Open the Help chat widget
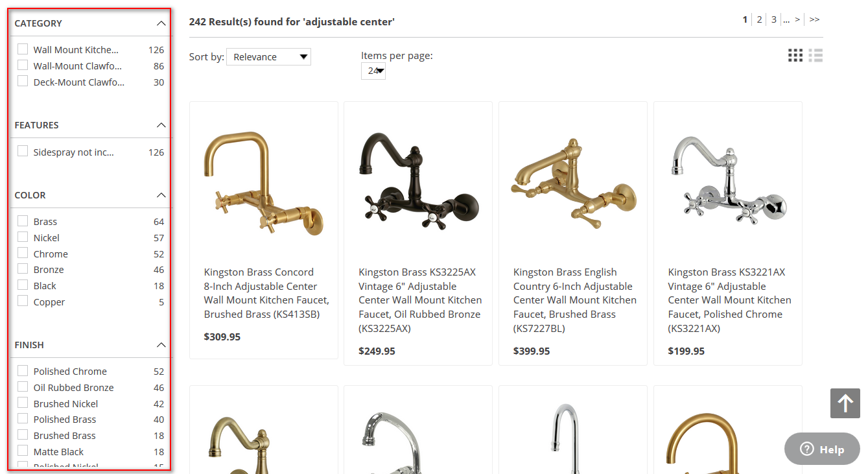The height and width of the screenshot is (474, 868). (x=822, y=449)
